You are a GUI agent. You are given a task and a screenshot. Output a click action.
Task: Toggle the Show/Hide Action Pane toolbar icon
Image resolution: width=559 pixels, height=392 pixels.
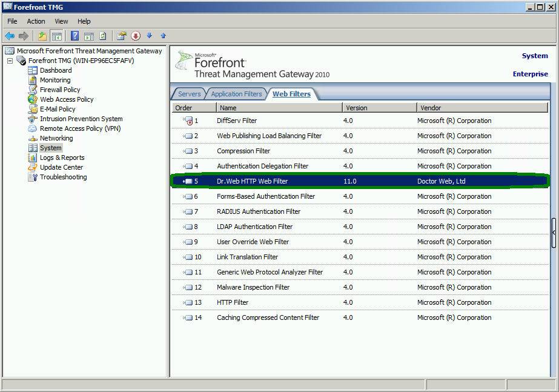pyautogui.click(x=89, y=36)
